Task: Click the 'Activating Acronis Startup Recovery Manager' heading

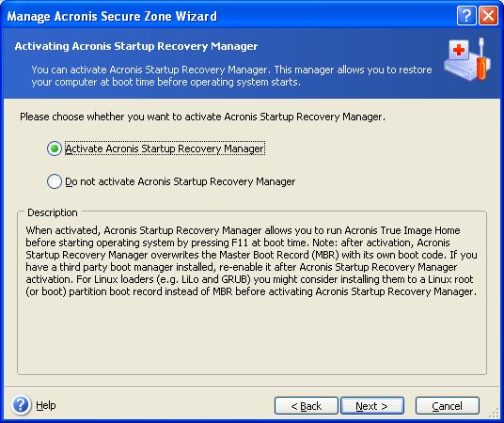Action: tap(136, 46)
